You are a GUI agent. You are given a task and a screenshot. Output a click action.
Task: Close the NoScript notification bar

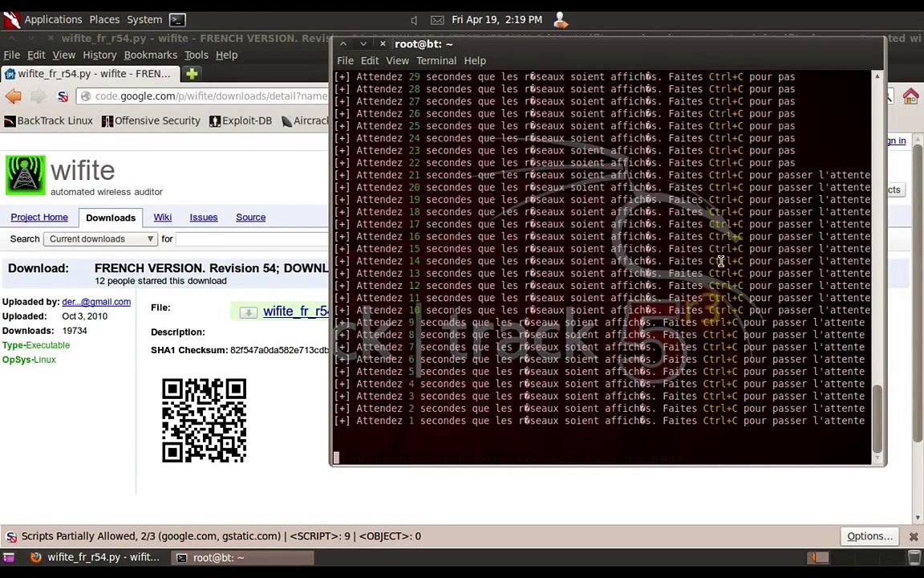click(913, 536)
